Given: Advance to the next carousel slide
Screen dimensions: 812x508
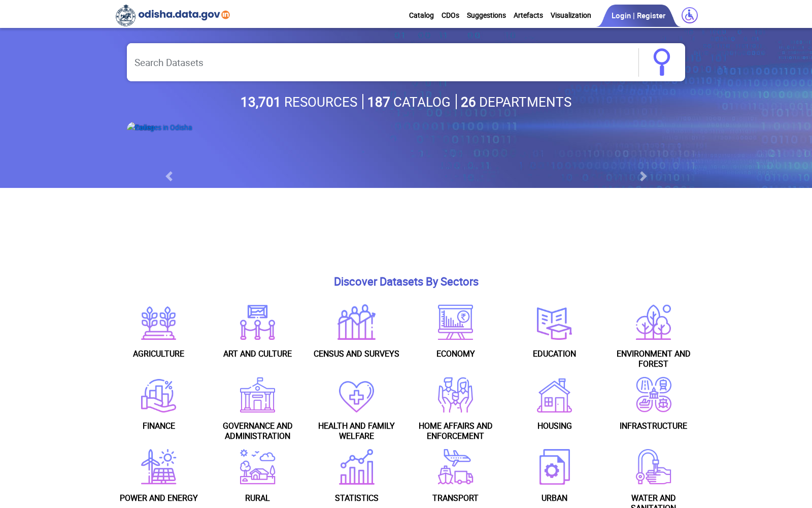Looking at the screenshot, I should [643, 176].
